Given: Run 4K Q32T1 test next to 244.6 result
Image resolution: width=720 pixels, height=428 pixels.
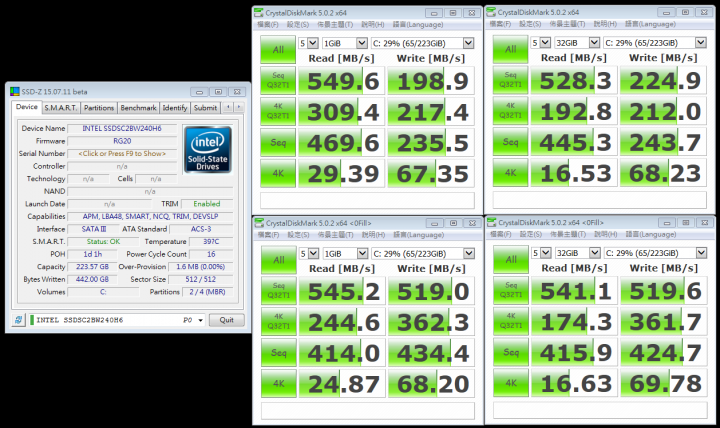Looking at the screenshot, I should pos(279,322).
